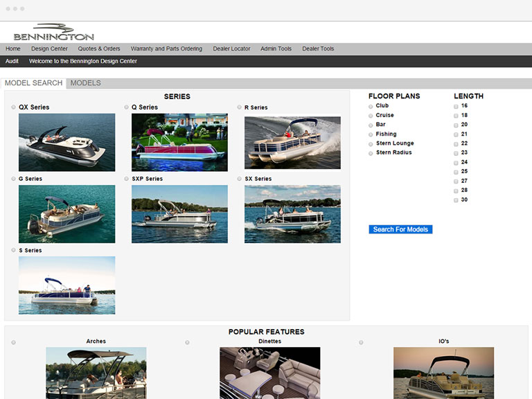Select the Dinettes feature image
The image size is (532, 399).
click(x=270, y=373)
